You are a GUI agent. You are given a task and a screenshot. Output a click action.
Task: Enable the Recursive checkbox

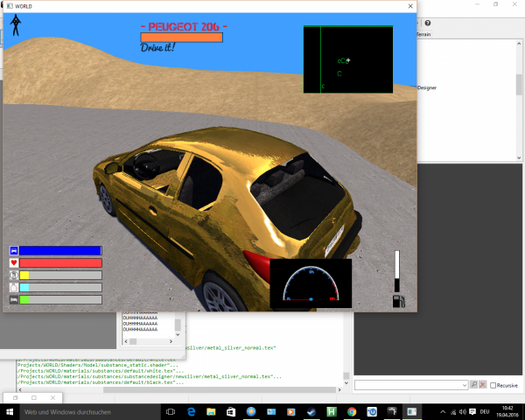click(493, 384)
